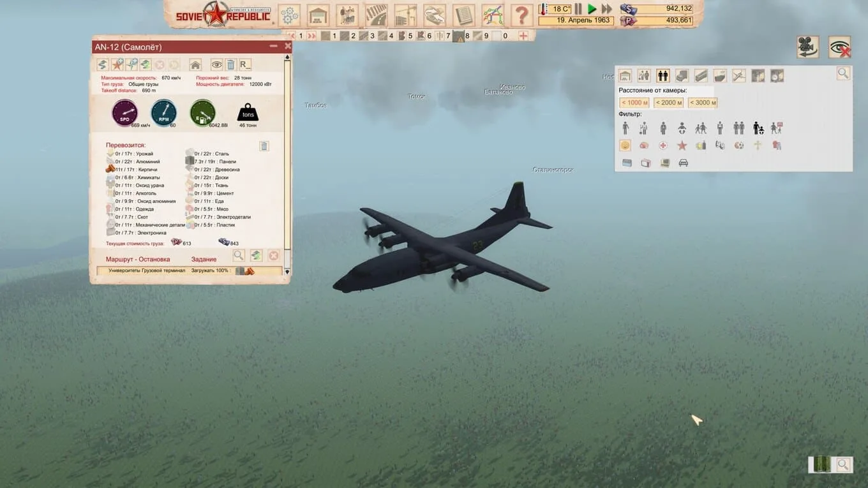The image size is (868, 488).
Task: Select the truck vehicles tab
Action: (x=682, y=76)
